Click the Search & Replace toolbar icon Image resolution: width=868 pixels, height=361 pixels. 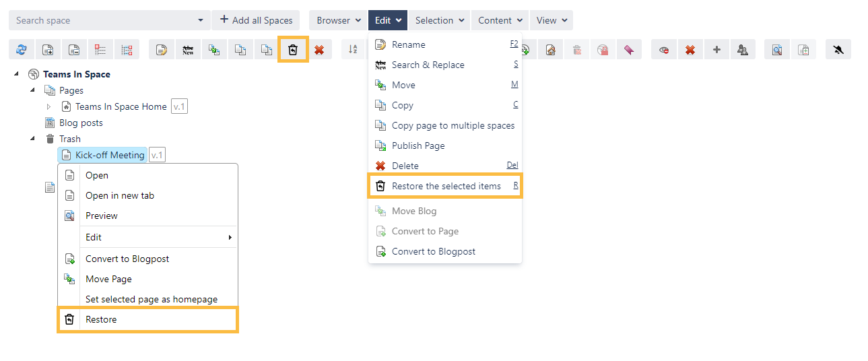[188, 50]
